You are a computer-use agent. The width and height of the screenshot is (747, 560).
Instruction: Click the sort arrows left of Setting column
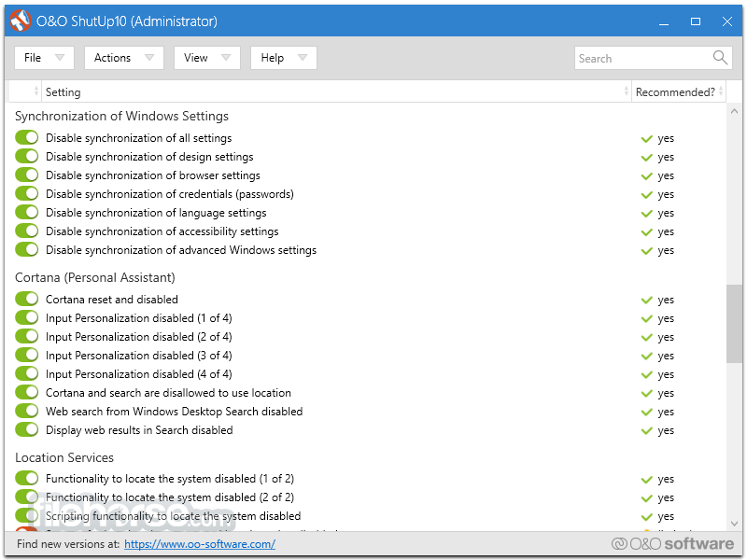[36, 91]
